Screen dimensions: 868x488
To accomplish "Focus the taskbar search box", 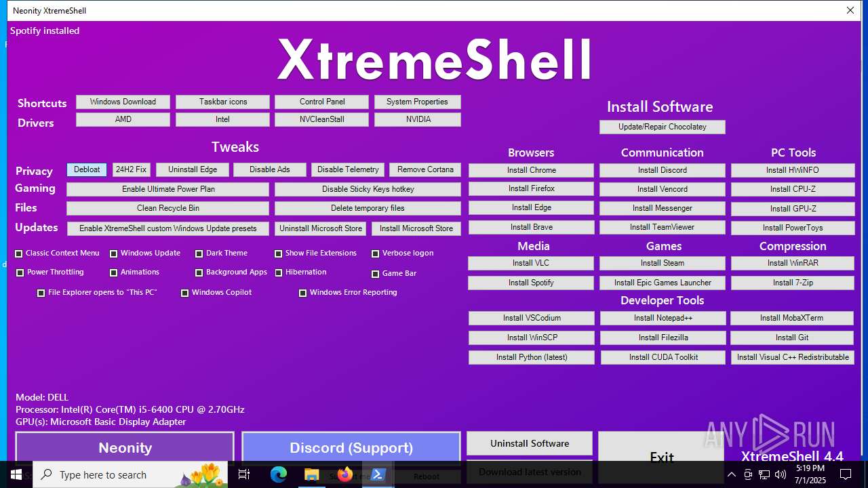I will click(130, 474).
